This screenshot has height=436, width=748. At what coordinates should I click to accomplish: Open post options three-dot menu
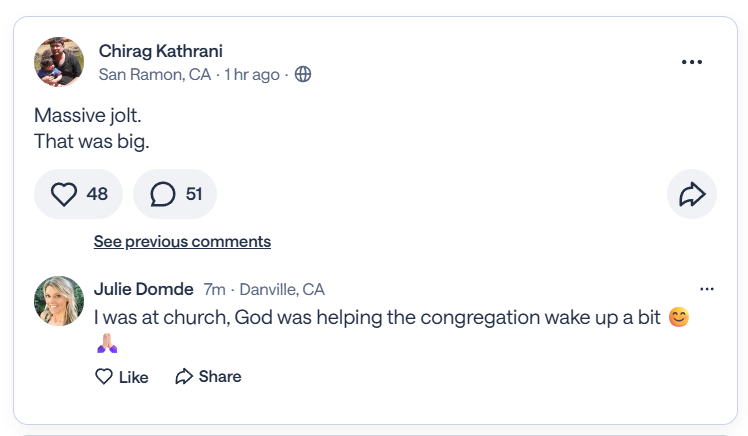(692, 62)
